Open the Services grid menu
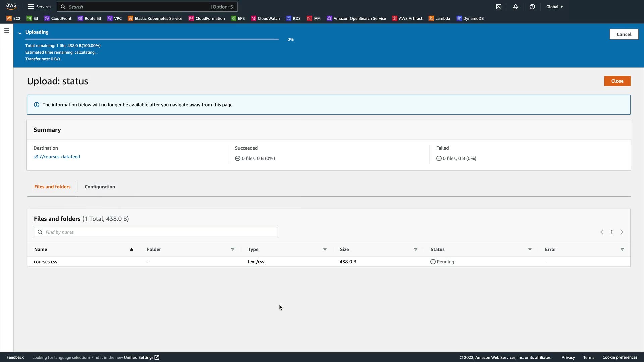Viewport: 644px width, 362px height. pos(39,7)
